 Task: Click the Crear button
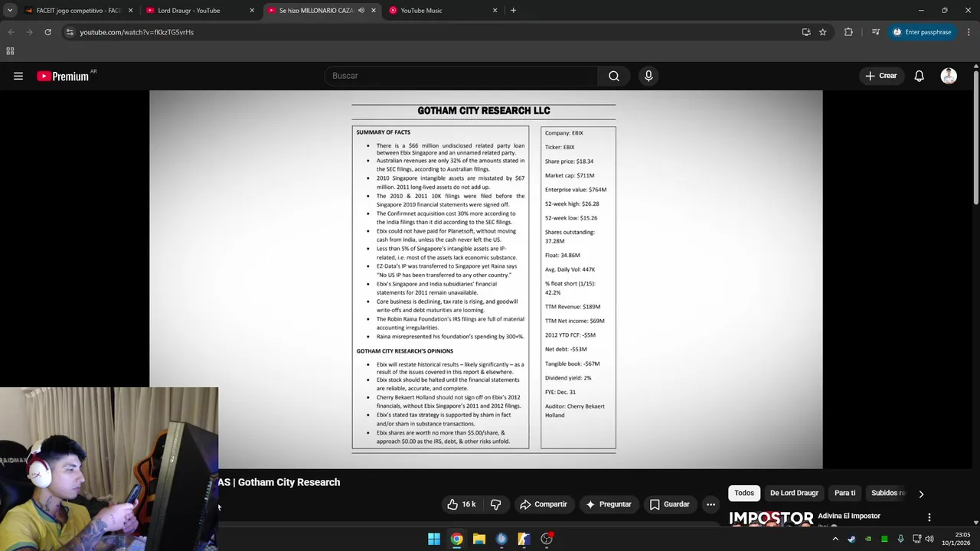tap(880, 76)
